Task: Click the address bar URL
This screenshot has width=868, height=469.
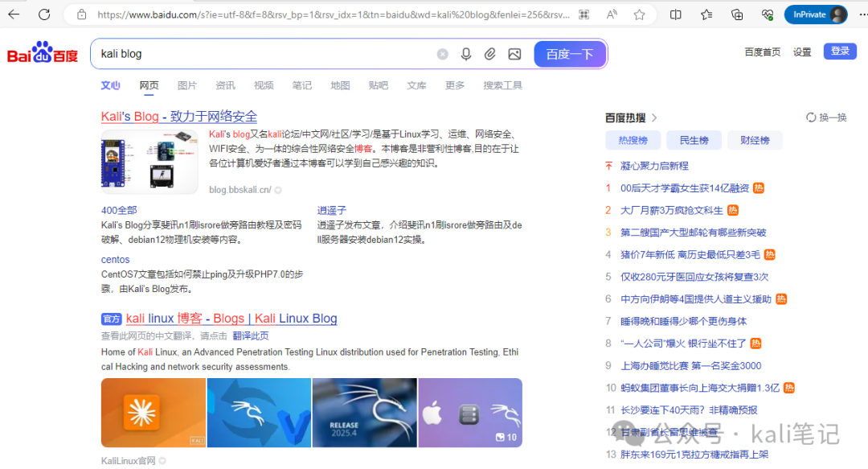Action: (x=334, y=14)
